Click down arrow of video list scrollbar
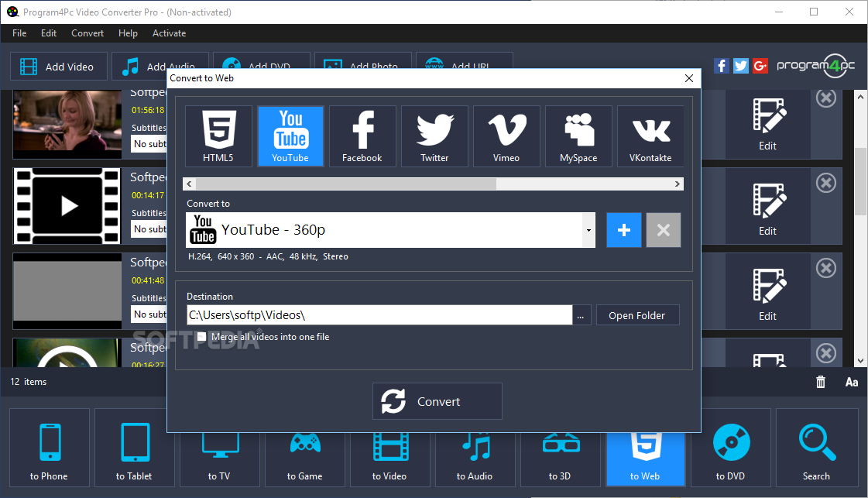 tap(860, 361)
